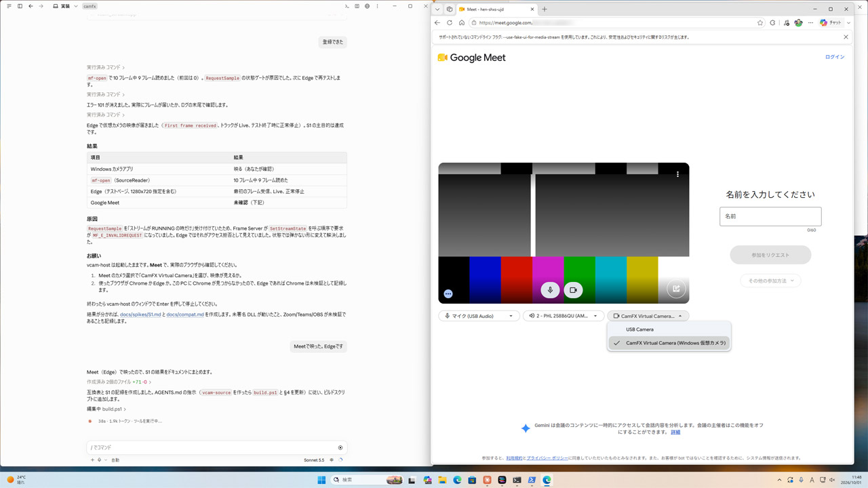Open the マイク (USB Audio) microphone dropdown
The height and width of the screenshot is (488, 868).
click(479, 316)
